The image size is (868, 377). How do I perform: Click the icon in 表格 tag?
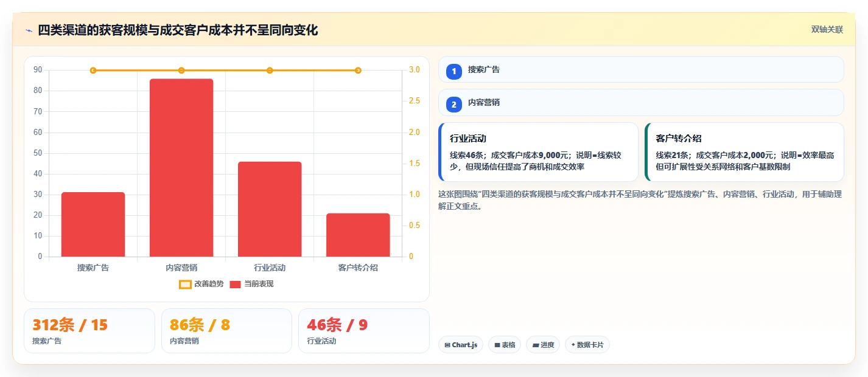pyautogui.click(x=497, y=345)
